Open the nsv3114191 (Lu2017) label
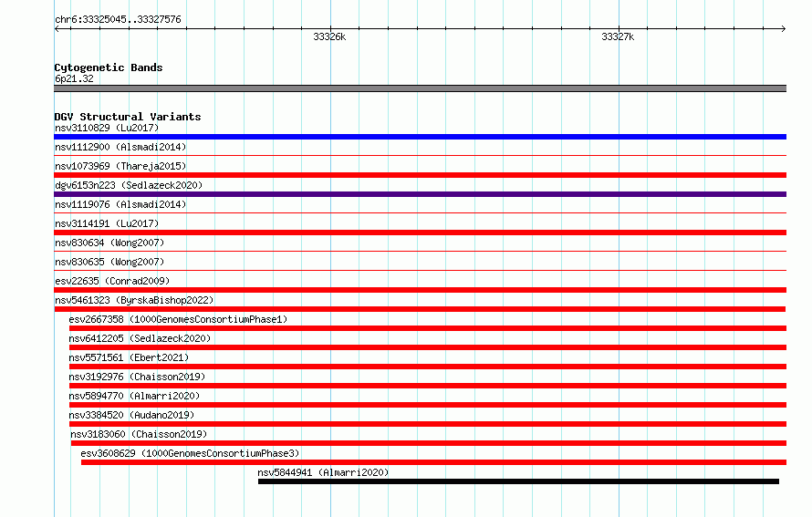 (107, 223)
